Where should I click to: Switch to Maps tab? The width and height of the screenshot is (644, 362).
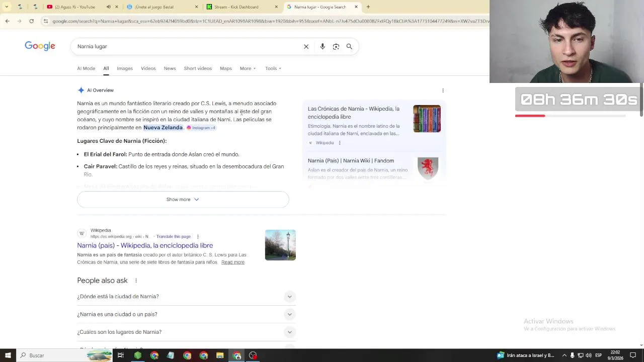coord(226,68)
